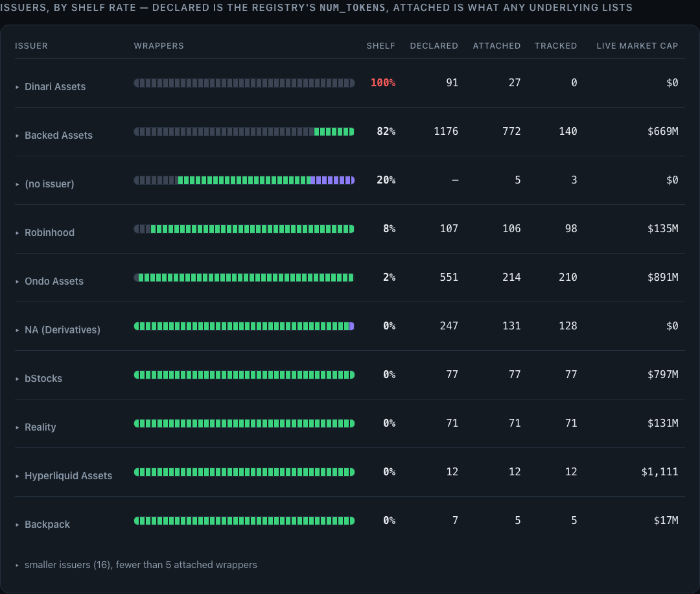Click the Dinari Assets wrappers bar
This screenshot has height=594, width=700.
244,83
